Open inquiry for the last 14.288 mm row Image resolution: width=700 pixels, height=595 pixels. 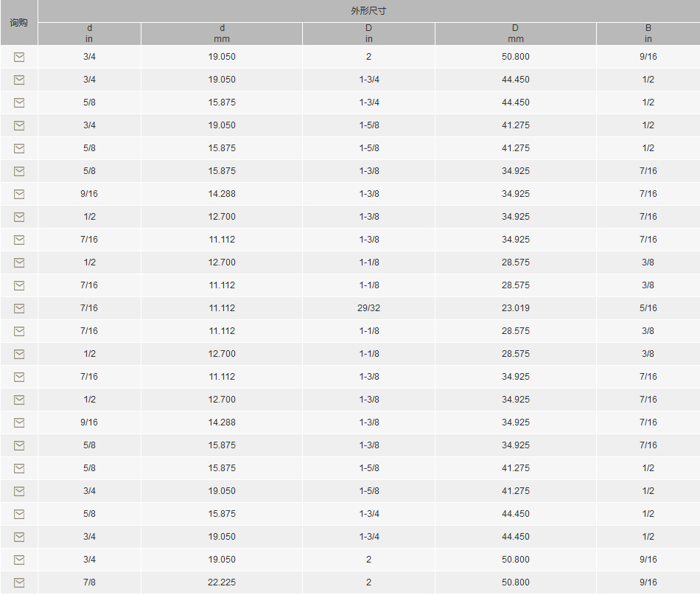coord(19,422)
